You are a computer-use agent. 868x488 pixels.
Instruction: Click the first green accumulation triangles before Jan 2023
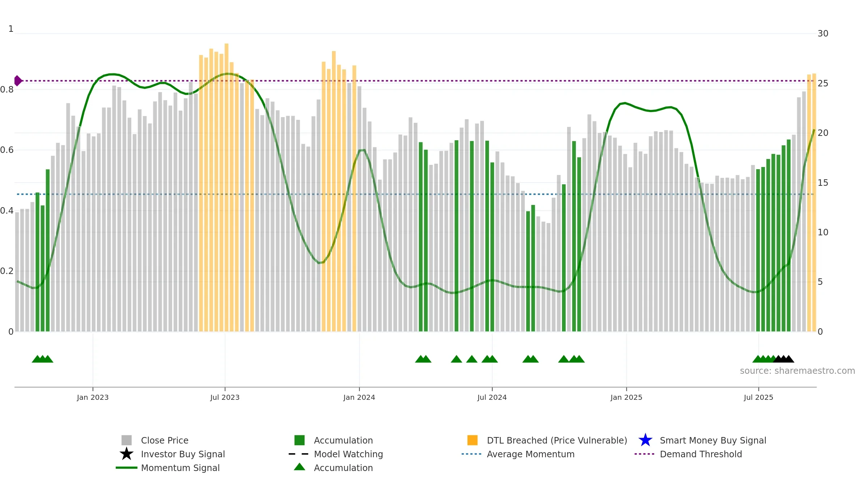point(43,359)
